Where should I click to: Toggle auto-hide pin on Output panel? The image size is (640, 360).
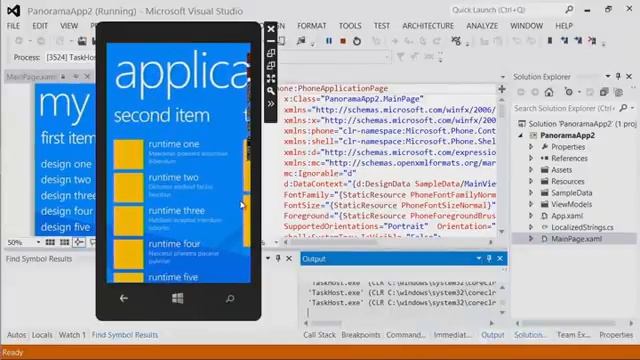489,258
